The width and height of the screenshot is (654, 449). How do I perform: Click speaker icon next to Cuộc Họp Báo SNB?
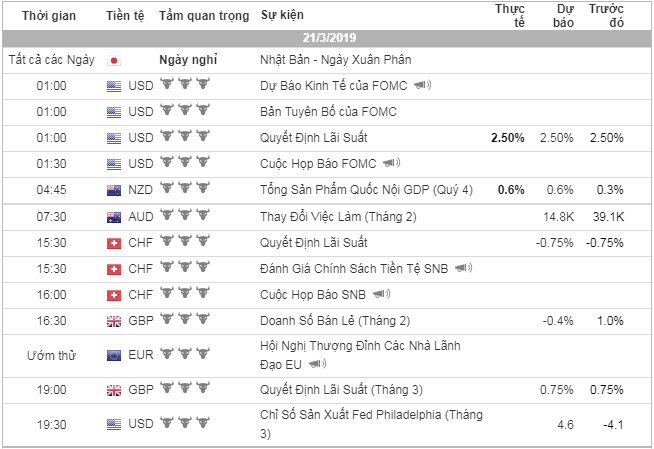point(380,294)
